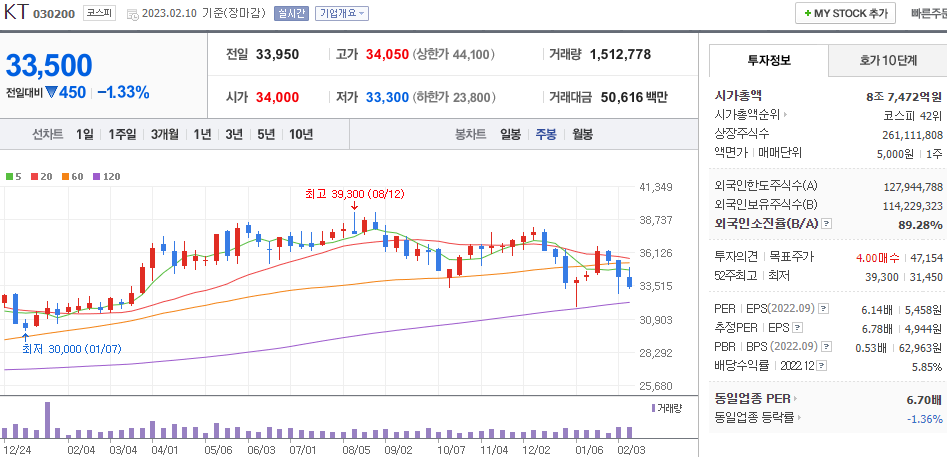
Task: Click the purple 120-period moving average swatch
Action: click(96, 177)
